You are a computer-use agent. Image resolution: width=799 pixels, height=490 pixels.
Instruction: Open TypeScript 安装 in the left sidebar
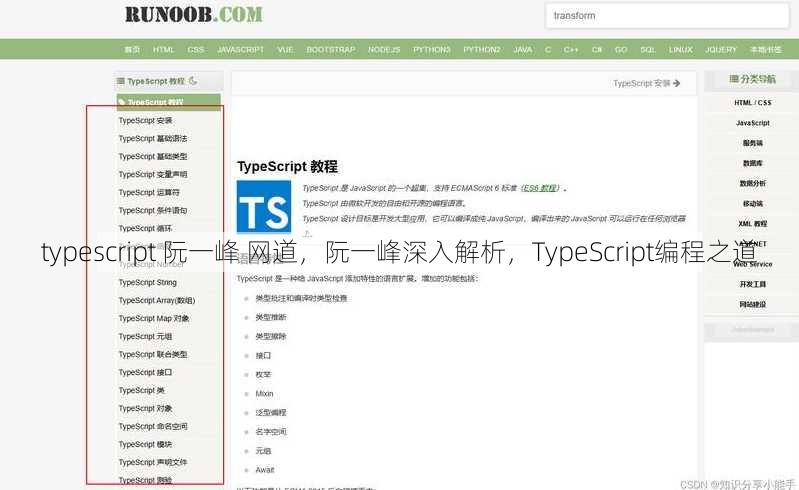pyautogui.click(x=145, y=121)
